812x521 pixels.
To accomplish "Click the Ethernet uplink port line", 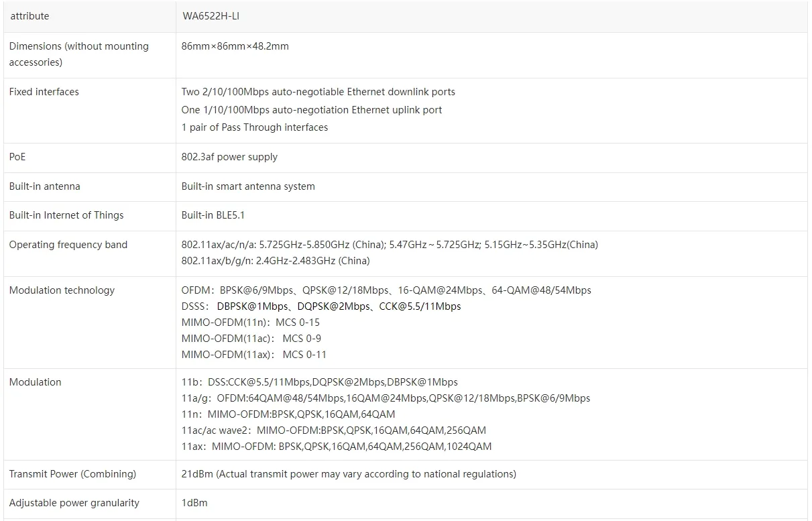I will 311,110.
